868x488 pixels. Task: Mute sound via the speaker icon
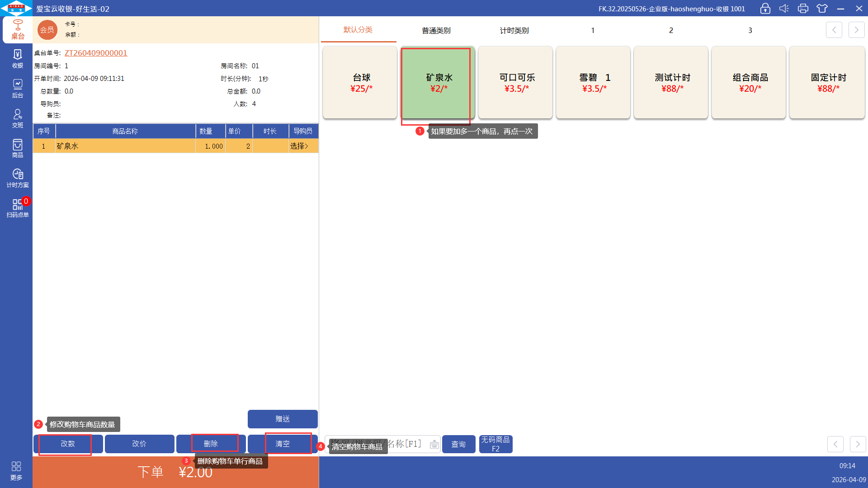click(784, 9)
